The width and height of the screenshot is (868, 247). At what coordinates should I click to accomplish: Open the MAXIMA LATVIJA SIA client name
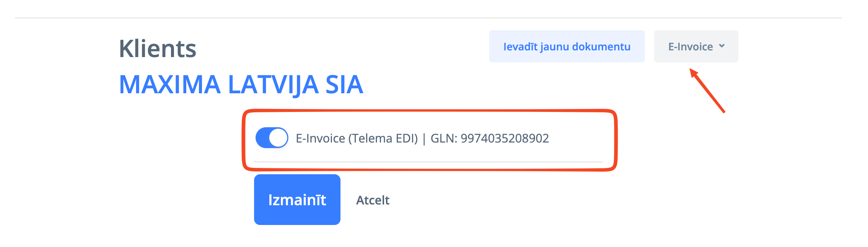tap(241, 84)
